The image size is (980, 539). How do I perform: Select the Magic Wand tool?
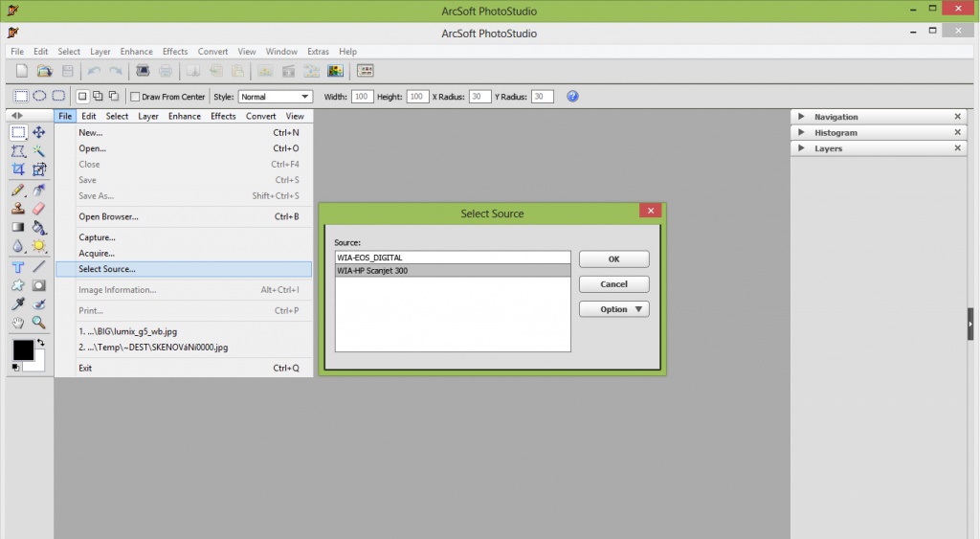38,150
